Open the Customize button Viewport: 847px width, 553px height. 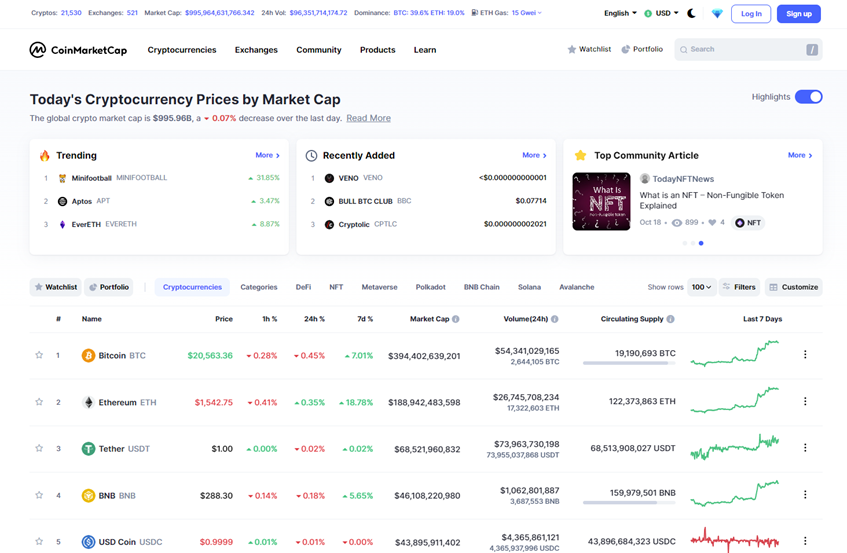coord(794,287)
